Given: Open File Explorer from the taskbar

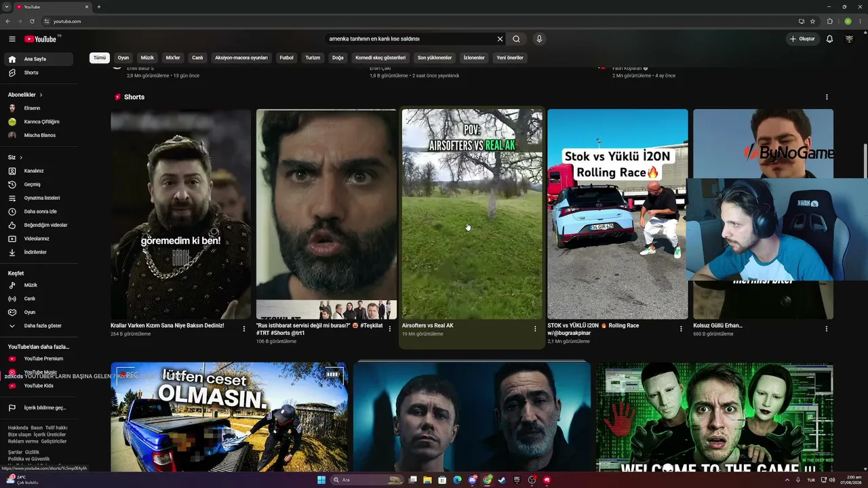Looking at the screenshot, I should [x=427, y=480].
